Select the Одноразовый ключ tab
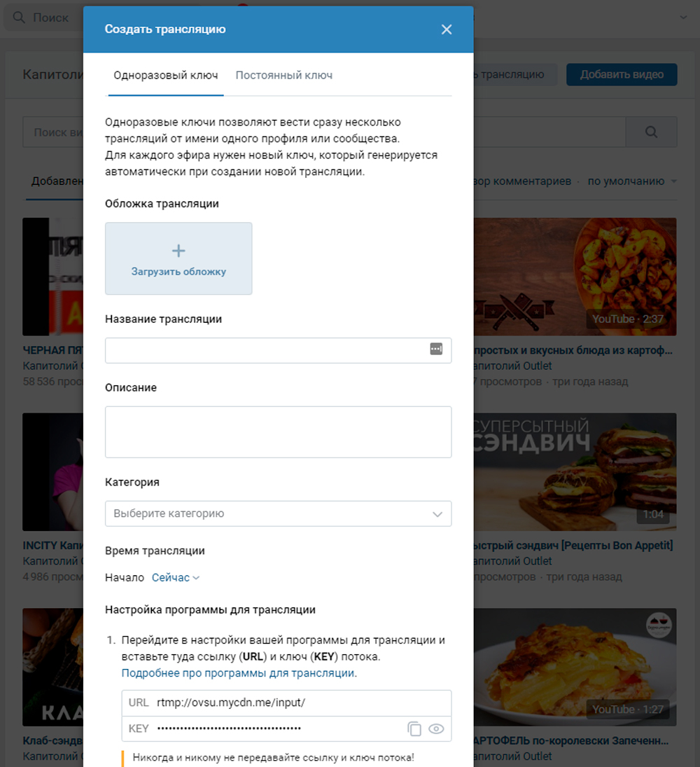This screenshot has height=767, width=700. [x=166, y=76]
